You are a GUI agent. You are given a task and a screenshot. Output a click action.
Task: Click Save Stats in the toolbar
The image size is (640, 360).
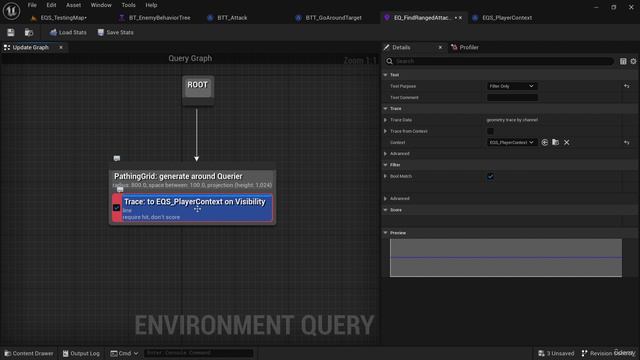click(116, 32)
